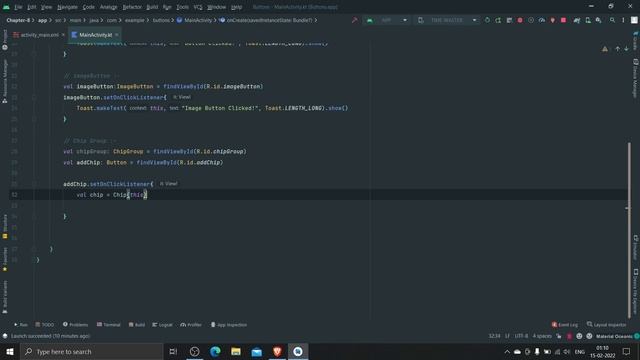Image resolution: width=640 pixels, height=360 pixels.
Task: Go to previous highlighted error arrow
Action: point(618,49)
